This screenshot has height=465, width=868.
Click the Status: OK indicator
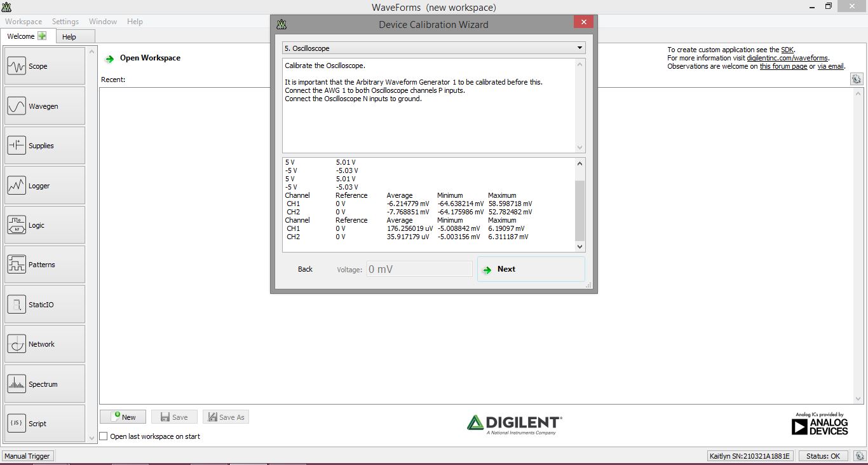point(823,456)
